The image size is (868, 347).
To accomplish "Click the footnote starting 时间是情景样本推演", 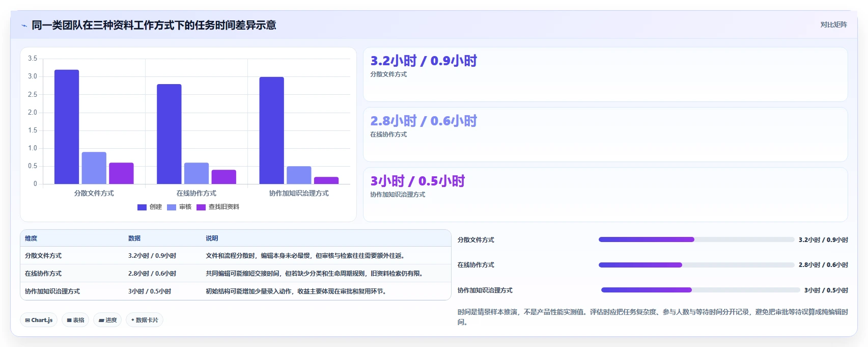I will 653,317.
